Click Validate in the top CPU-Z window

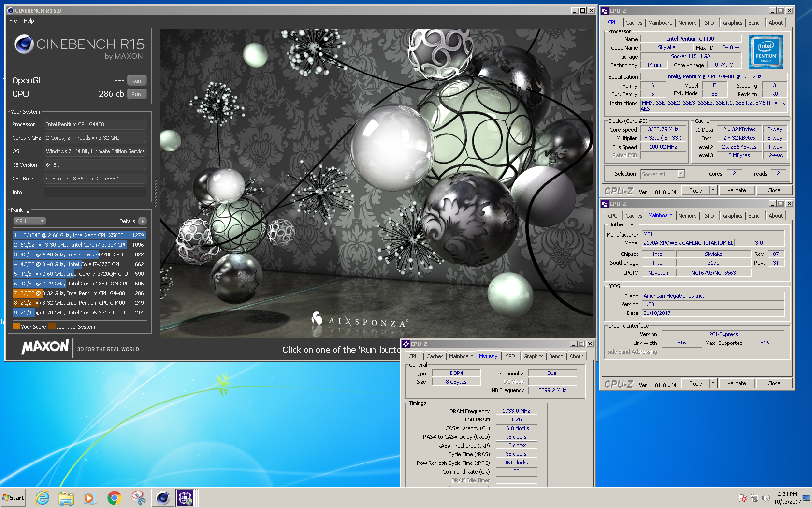click(737, 190)
